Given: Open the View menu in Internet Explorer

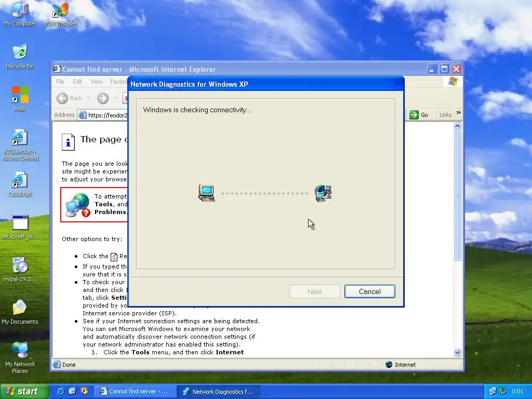Looking at the screenshot, I should coord(96,82).
